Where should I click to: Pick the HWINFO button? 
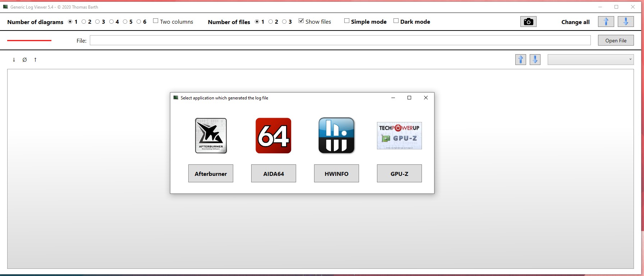tap(336, 173)
